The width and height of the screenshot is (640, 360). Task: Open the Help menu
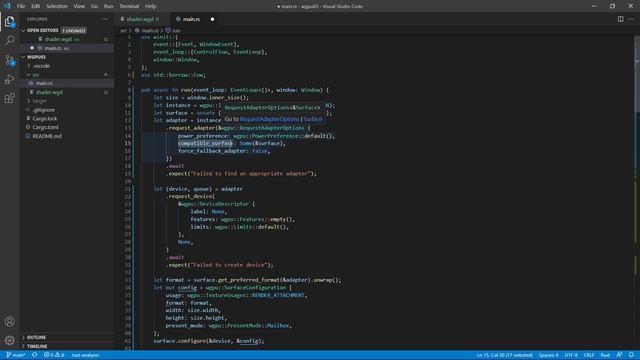150,6
